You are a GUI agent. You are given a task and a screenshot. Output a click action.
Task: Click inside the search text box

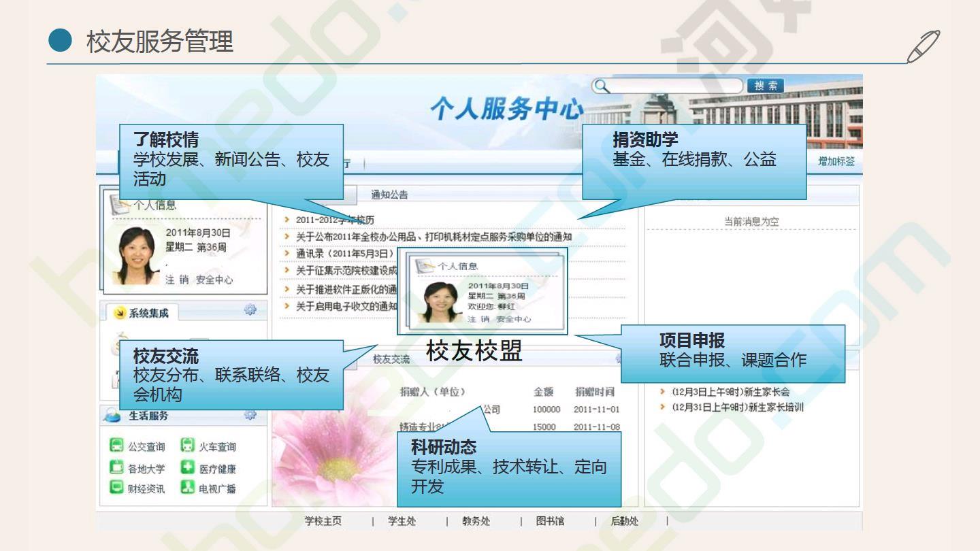[674, 86]
